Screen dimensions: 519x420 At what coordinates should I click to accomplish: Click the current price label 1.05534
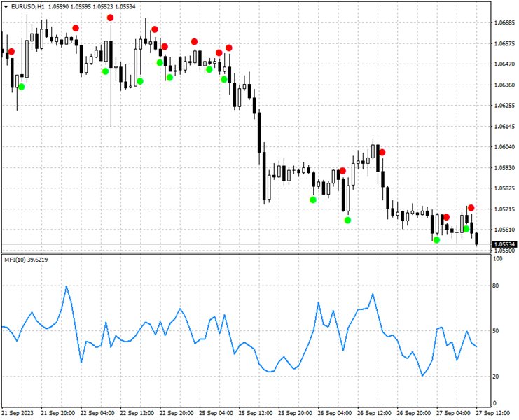pos(504,245)
